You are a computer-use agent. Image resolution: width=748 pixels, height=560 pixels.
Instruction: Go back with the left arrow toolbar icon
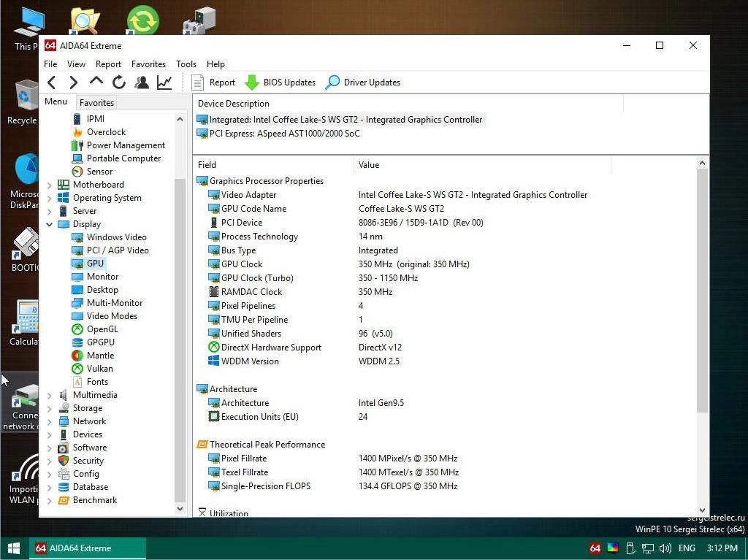[52, 83]
